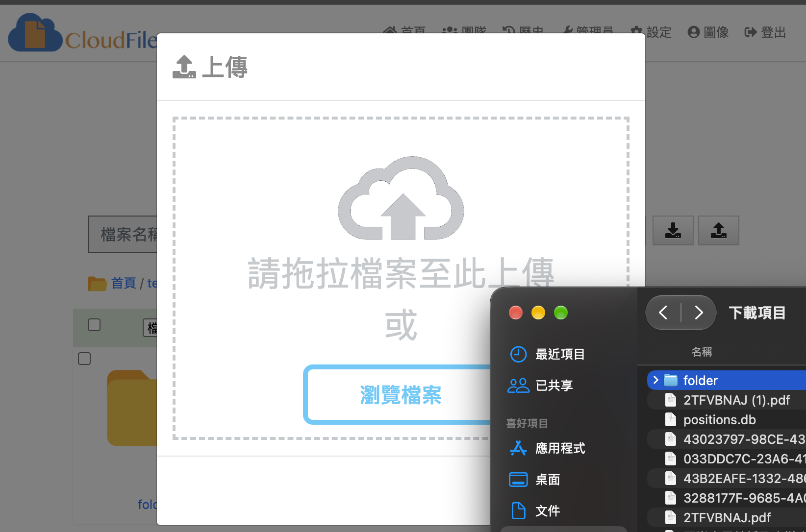806x532 pixels.
Task: Click the upload icon button in the toolbar
Action: click(x=719, y=230)
